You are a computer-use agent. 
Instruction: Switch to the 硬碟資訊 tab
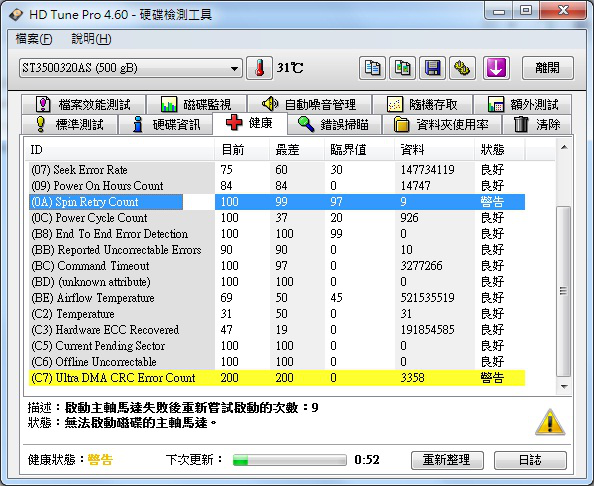click(166, 124)
